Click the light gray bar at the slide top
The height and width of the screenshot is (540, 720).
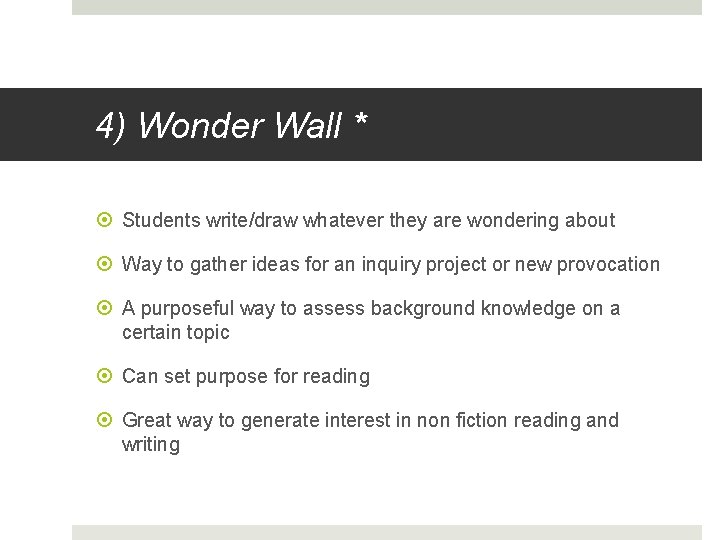click(x=386, y=7)
